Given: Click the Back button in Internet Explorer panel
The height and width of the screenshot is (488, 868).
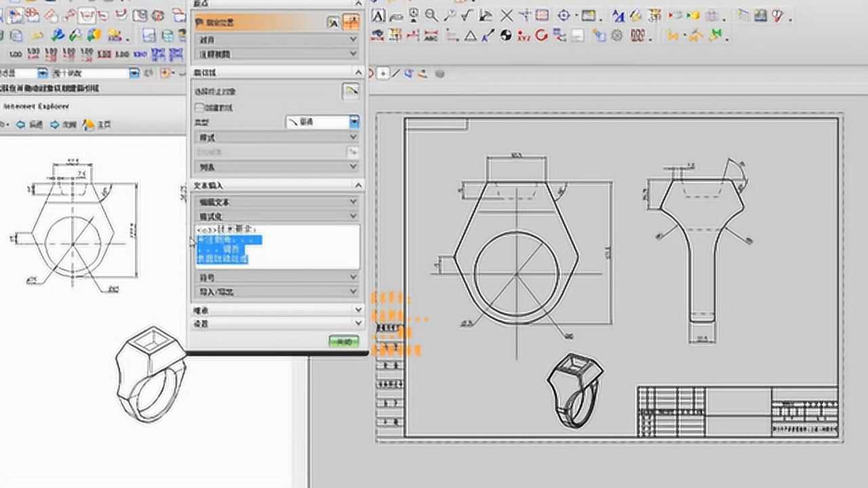Looking at the screenshot, I should point(30,125).
